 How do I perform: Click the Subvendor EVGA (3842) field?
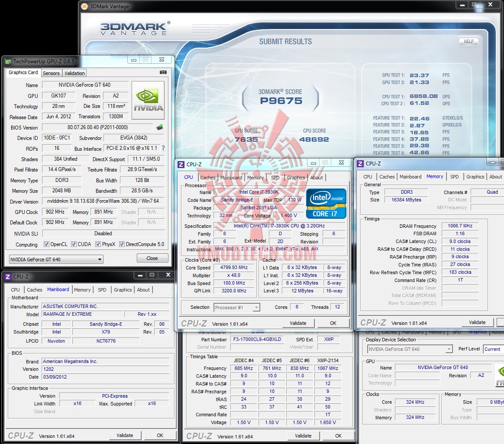point(134,138)
